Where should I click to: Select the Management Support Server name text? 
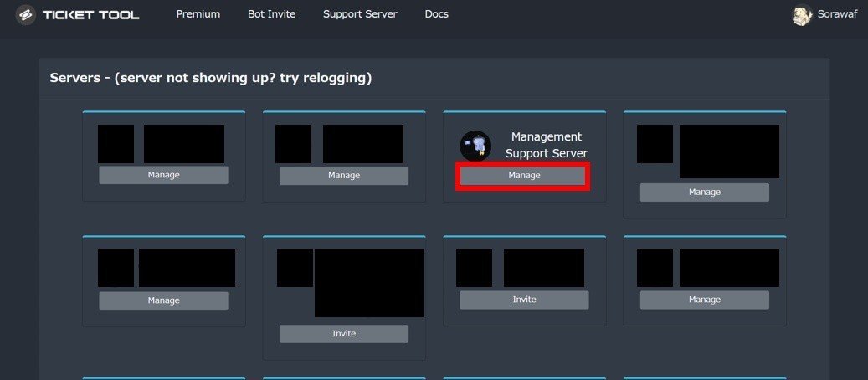tap(547, 145)
